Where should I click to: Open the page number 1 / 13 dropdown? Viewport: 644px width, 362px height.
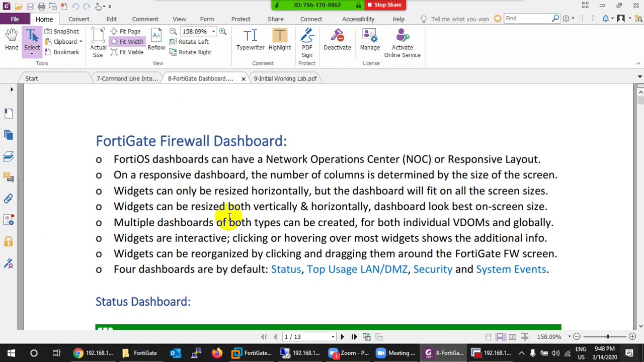333,337
